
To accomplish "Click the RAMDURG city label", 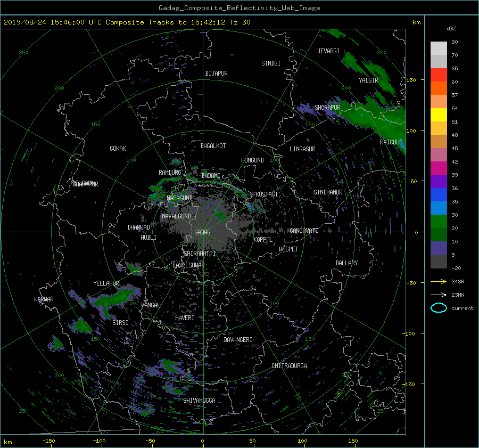I will tap(170, 173).
